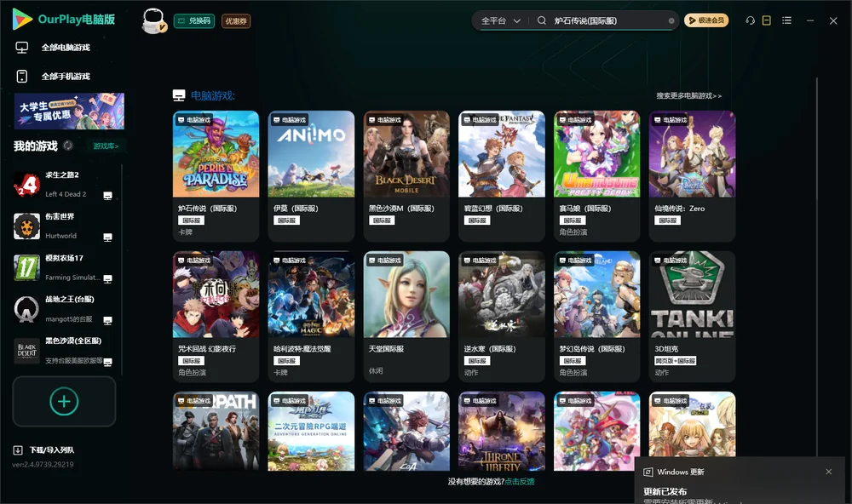Open 梦幻岛传说 (国际服) game card
This screenshot has height=504, width=852.
pyautogui.click(x=596, y=317)
